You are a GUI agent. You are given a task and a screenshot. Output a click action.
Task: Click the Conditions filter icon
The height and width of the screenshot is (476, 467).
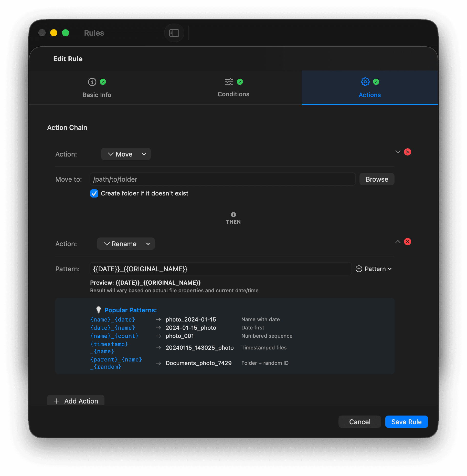[x=228, y=82]
